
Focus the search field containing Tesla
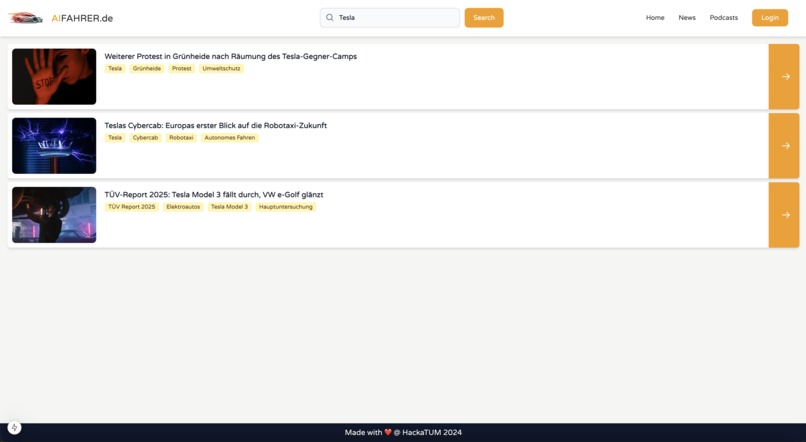pos(390,17)
